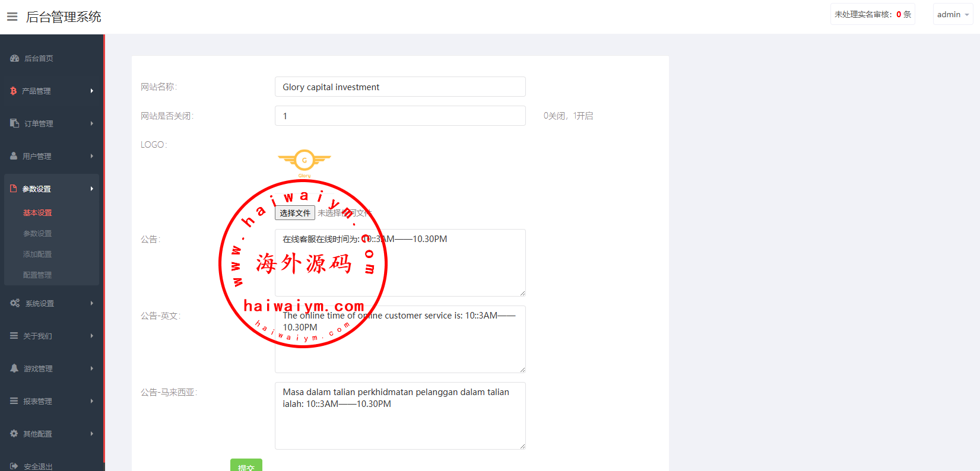Click the sign-out icon beside 安全退出

(x=14, y=466)
